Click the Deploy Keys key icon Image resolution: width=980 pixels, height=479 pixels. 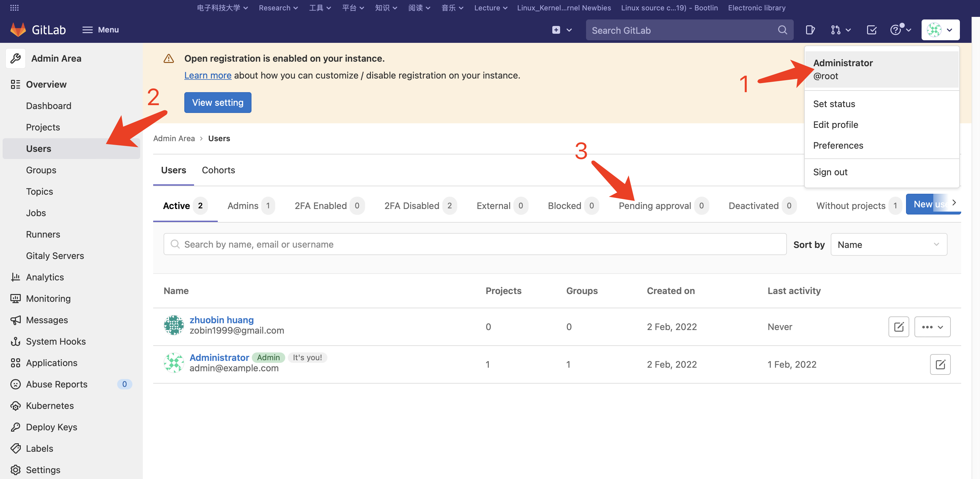pos(15,427)
